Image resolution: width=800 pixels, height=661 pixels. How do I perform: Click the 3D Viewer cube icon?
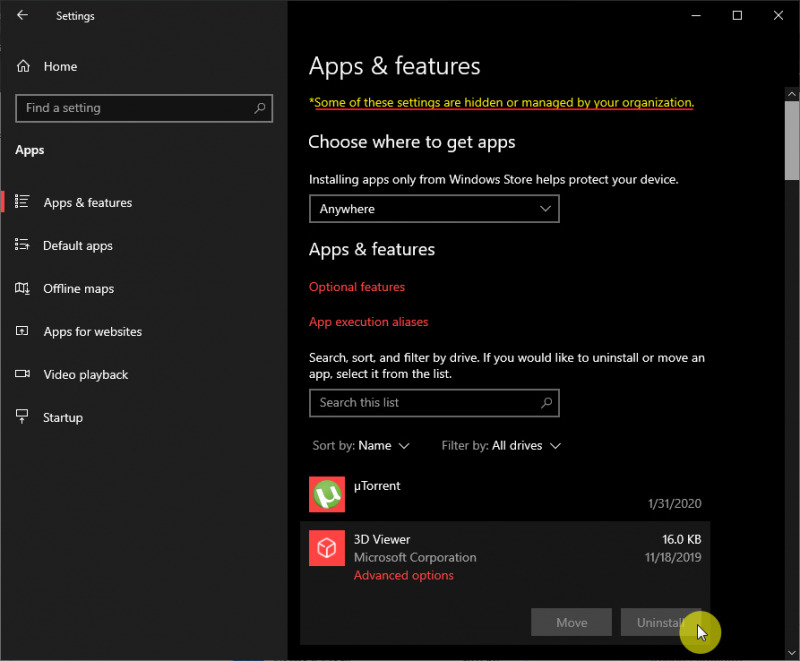(327, 548)
